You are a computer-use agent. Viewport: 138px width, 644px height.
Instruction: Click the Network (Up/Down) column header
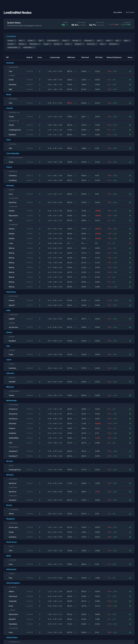[x=114, y=58]
